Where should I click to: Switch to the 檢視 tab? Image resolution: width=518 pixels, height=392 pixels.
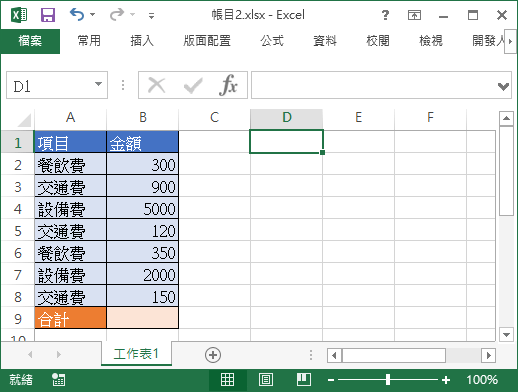pos(431,41)
